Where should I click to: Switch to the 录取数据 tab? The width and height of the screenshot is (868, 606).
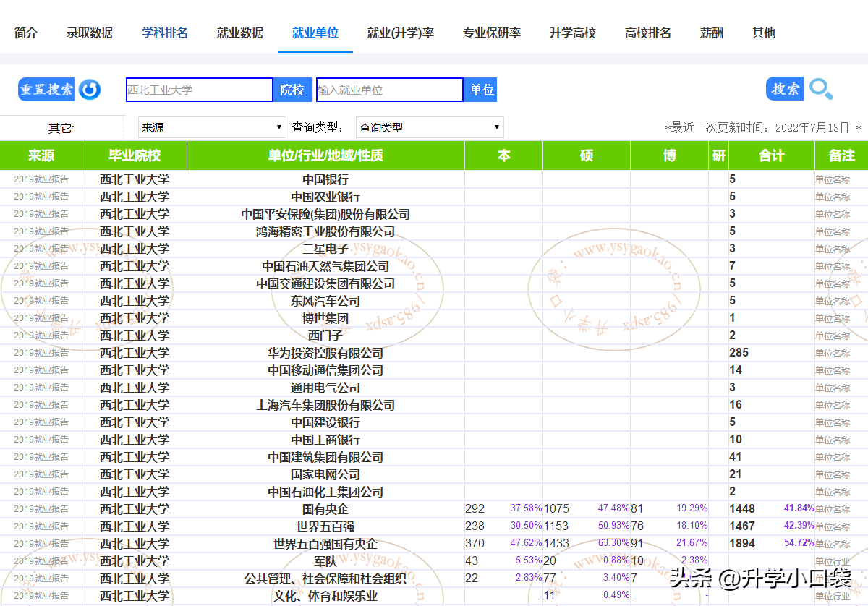click(90, 33)
